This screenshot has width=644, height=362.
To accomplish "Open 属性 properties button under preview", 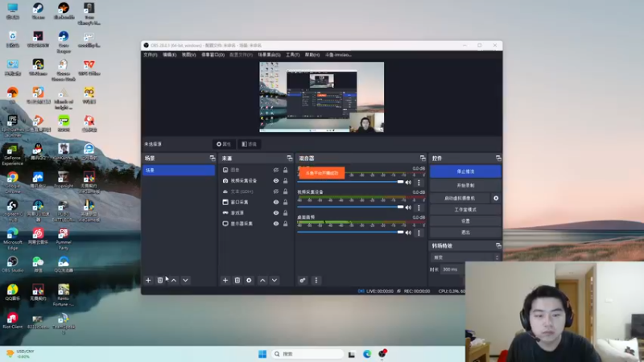I will tap(224, 144).
